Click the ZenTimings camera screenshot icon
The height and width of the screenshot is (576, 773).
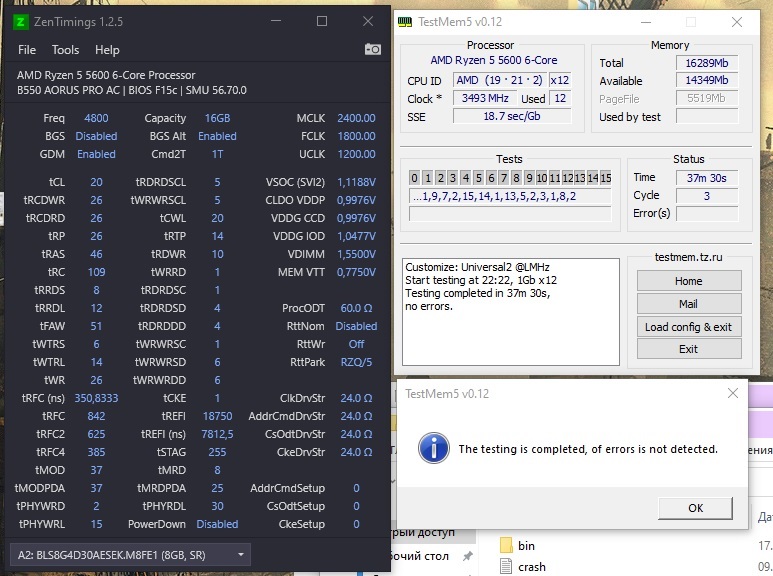(x=373, y=49)
